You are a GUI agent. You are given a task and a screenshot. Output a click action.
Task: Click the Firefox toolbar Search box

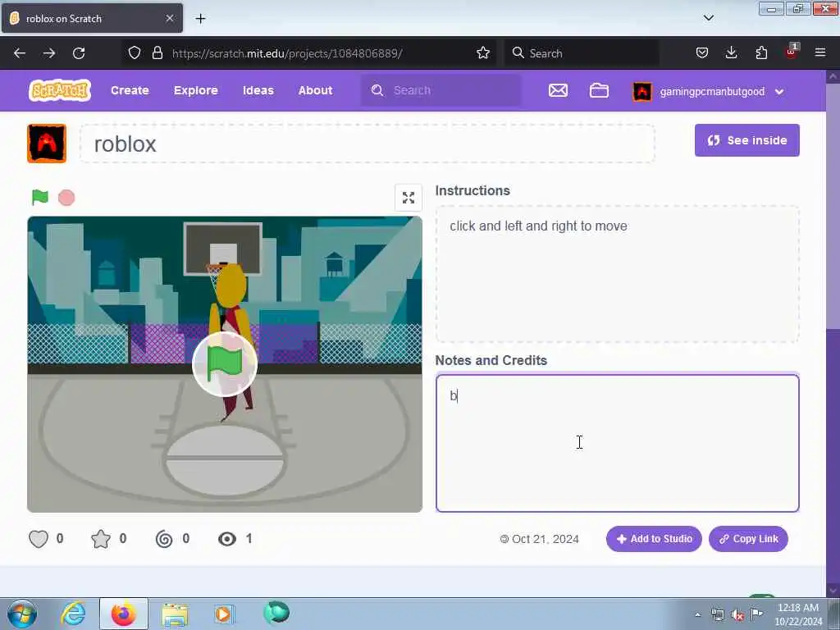tap(582, 53)
